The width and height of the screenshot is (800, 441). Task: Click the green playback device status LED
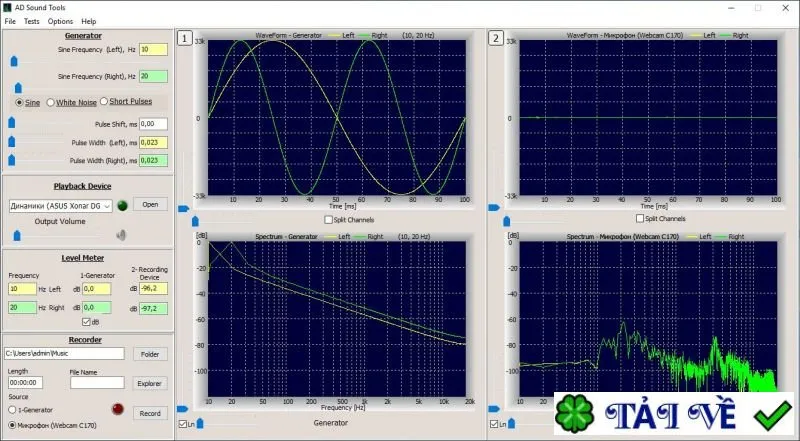122,205
